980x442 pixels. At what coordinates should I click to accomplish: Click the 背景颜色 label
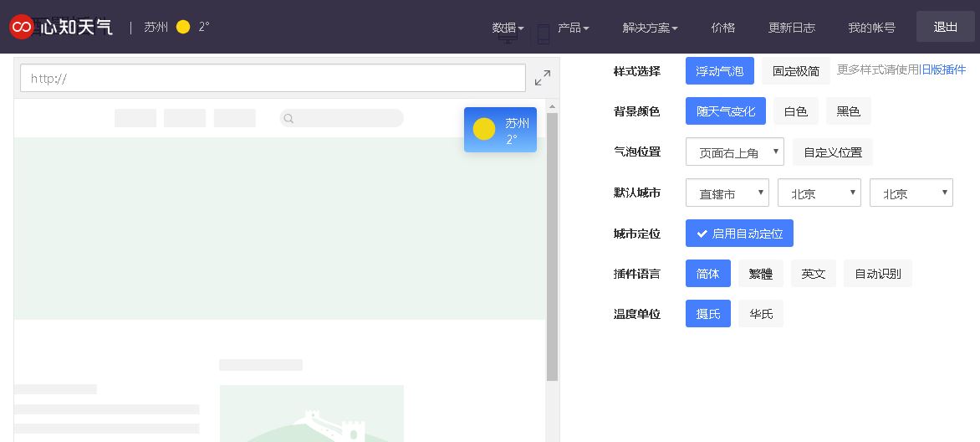[x=637, y=111]
